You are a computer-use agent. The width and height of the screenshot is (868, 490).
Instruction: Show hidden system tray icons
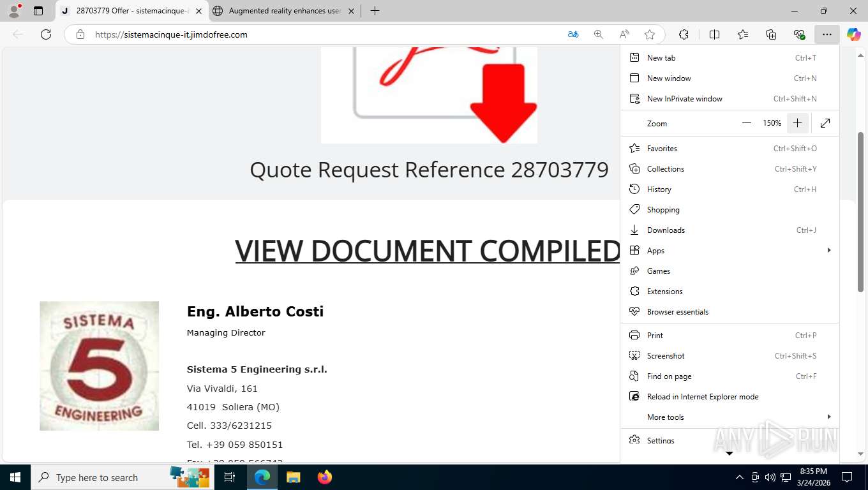coord(740,477)
